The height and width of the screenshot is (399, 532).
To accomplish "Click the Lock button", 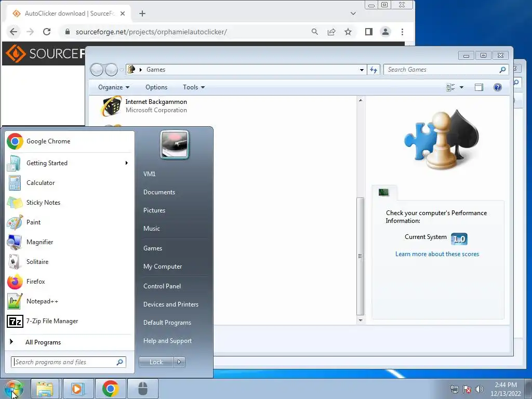I will coord(156,362).
